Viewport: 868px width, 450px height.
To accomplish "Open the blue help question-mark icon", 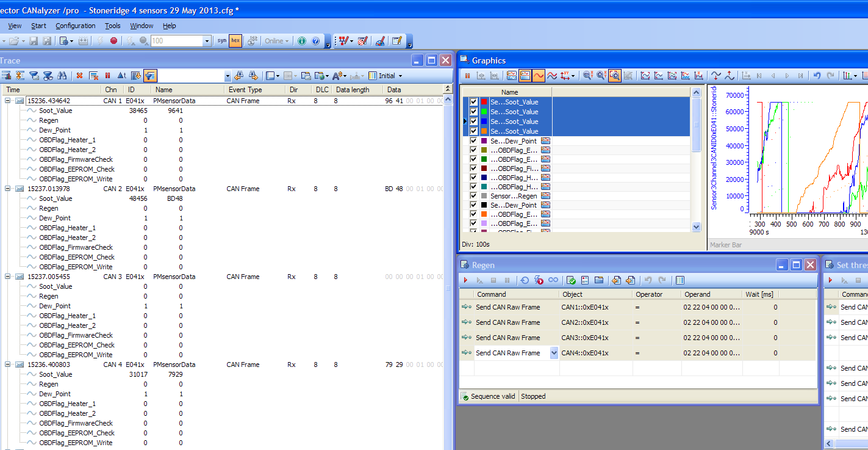I will pyautogui.click(x=315, y=41).
